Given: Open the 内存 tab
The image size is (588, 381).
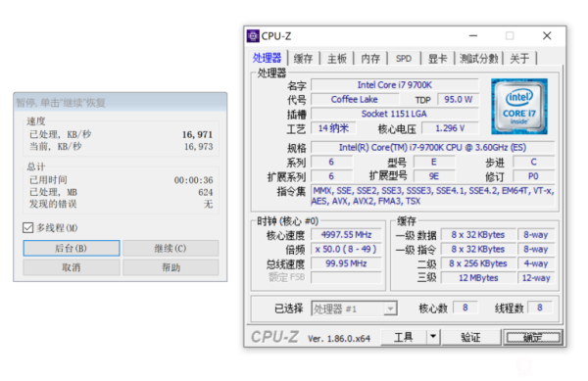Looking at the screenshot, I should click(370, 59).
